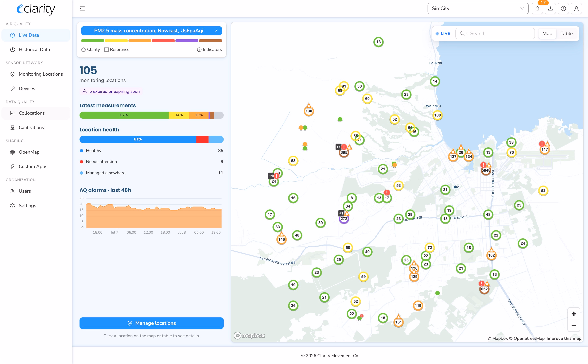This screenshot has height=364, width=588.
Task: Open the help question mark icon
Action: pyautogui.click(x=563, y=9)
